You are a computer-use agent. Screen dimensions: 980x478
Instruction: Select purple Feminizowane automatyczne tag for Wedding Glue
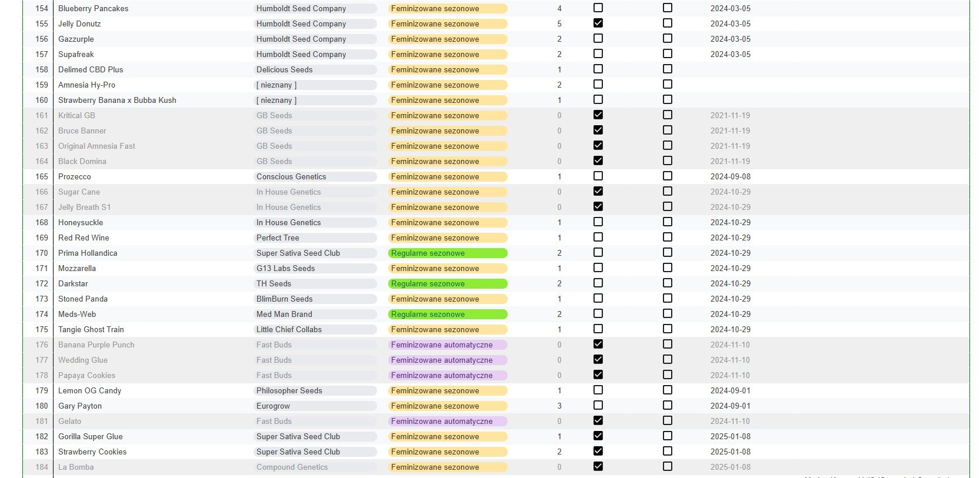click(x=448, y=360)
